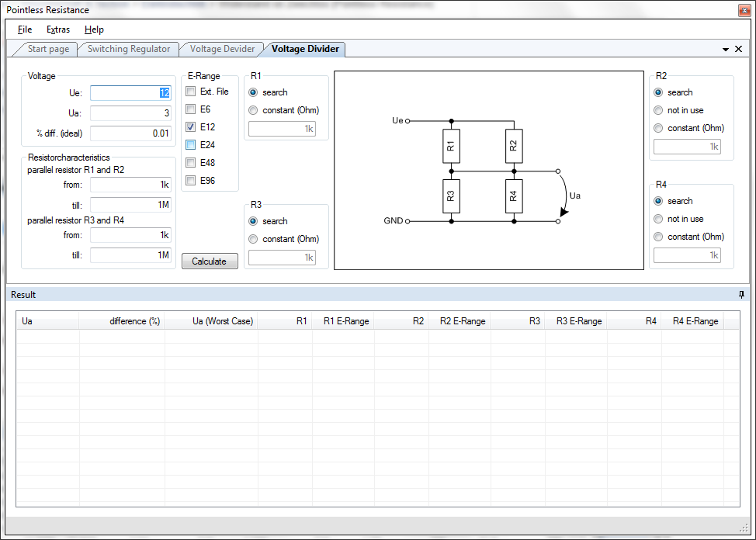
Task: Select R2 search radio button
Action: 658,92
